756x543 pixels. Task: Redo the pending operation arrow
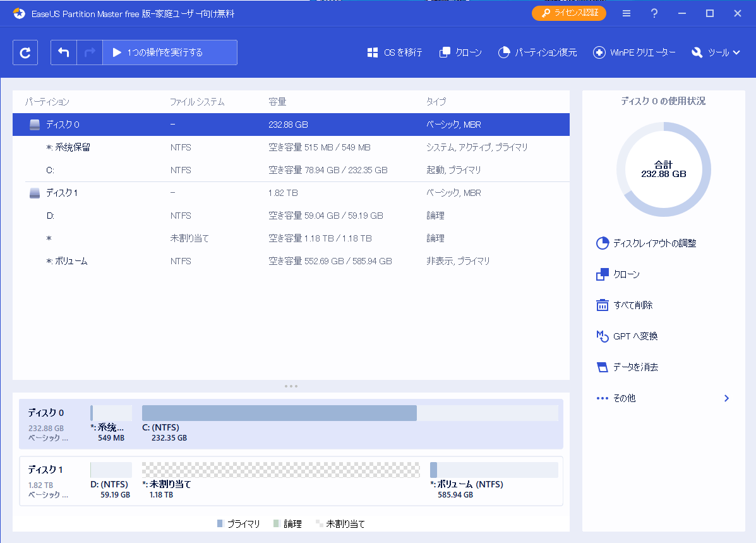pyautogui.click(x=90, y=52)
